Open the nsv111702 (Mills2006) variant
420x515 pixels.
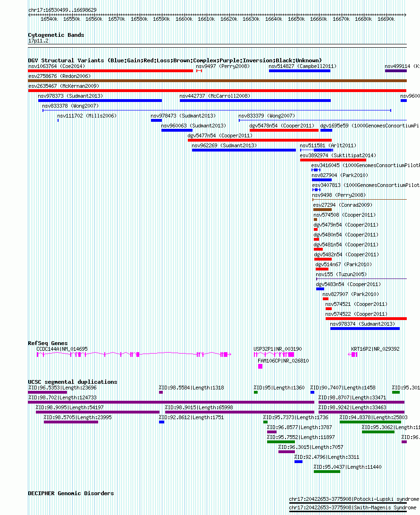pyautogui.click(x=87, y=116)
